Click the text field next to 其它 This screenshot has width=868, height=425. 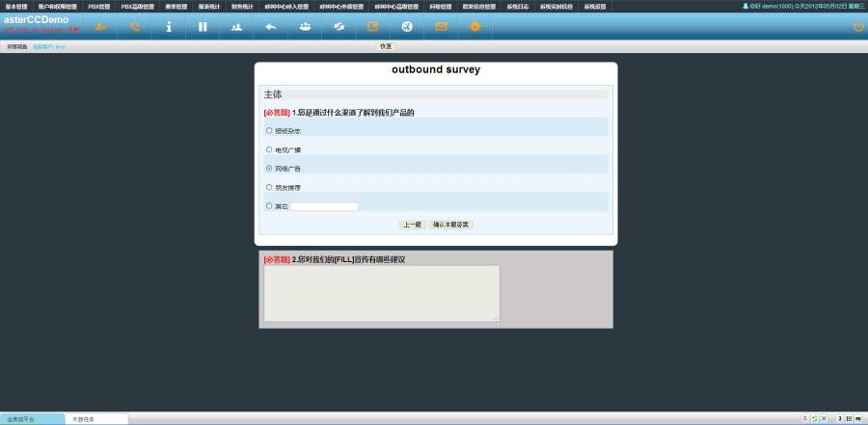coord(324,206)
